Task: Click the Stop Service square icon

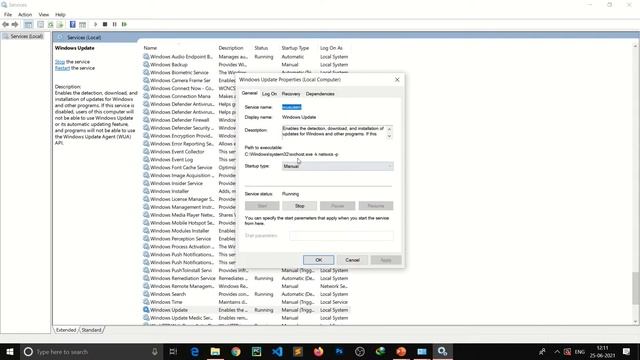Action: tap(105, 24)
